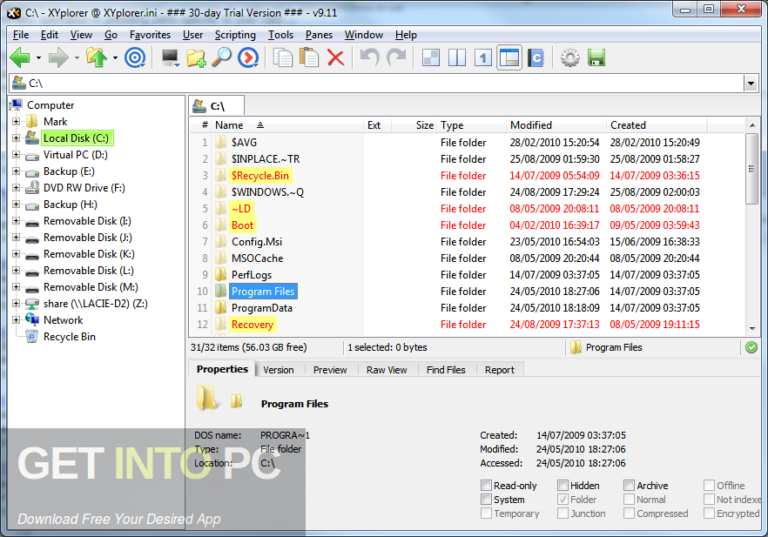
Task: Toggle the Archive checkbox
Action: tap(629, 486)
